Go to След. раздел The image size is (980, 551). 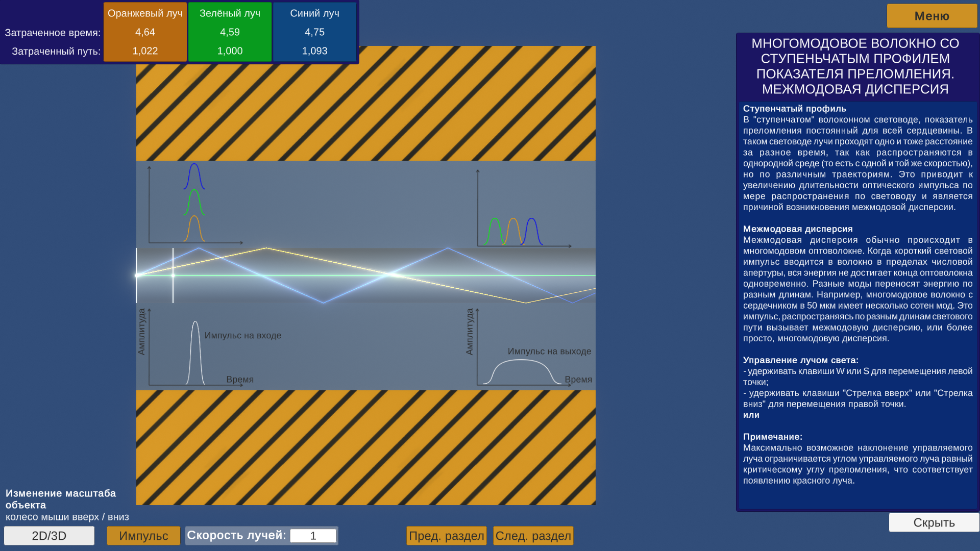pos(533,536)
